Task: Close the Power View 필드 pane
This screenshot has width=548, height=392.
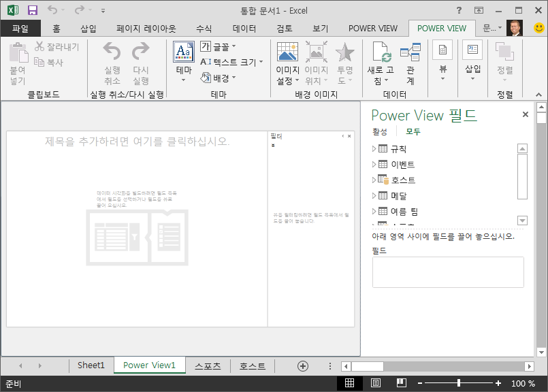Action: tap(525, 114)
